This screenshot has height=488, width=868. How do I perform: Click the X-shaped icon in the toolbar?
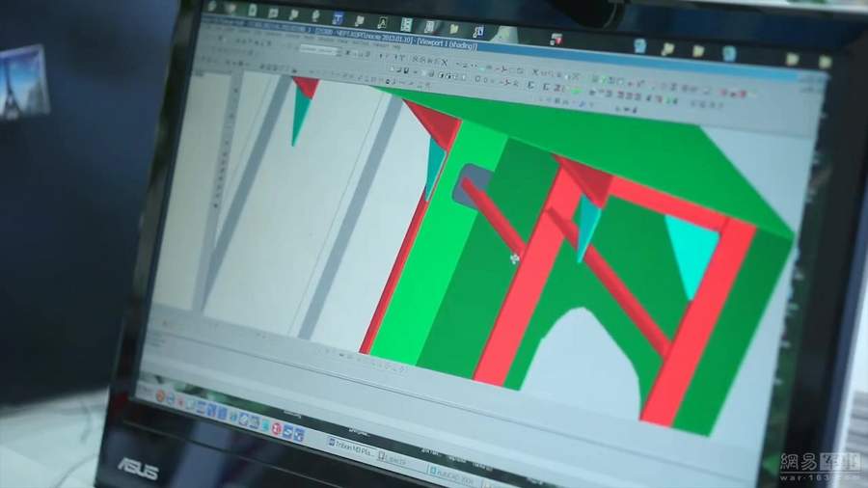coord(444,63)
